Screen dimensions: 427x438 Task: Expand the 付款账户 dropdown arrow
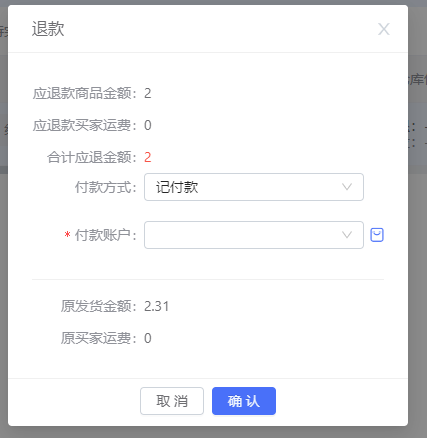(x=347, y=235)
